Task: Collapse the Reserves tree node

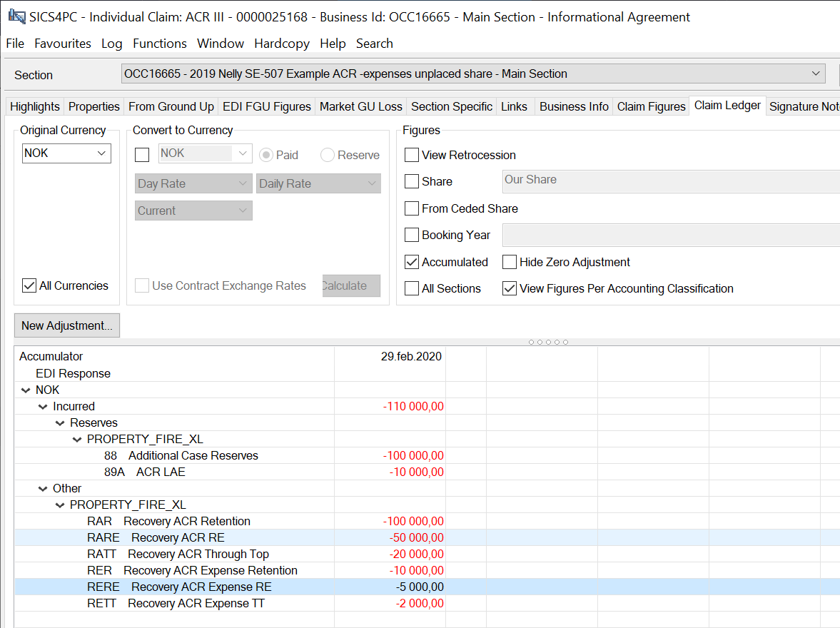Action: [x=60, y=423]
